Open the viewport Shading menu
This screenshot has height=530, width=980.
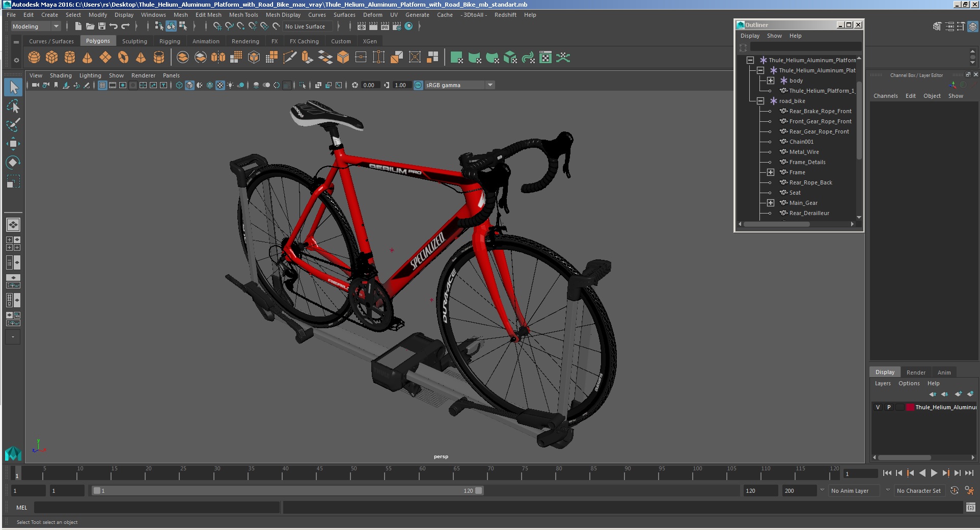pyautogui.click(x=61, y=75)
